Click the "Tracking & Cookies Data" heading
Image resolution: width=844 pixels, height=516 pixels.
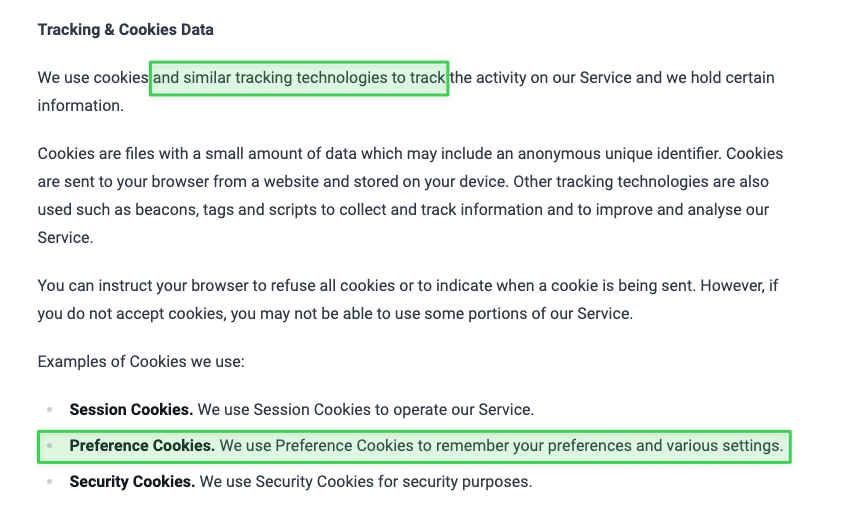pos(125,30)
